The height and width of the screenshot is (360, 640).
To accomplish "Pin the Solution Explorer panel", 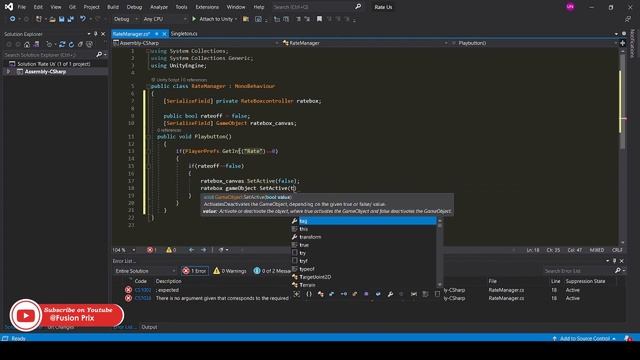I will (x=96, y=34).
